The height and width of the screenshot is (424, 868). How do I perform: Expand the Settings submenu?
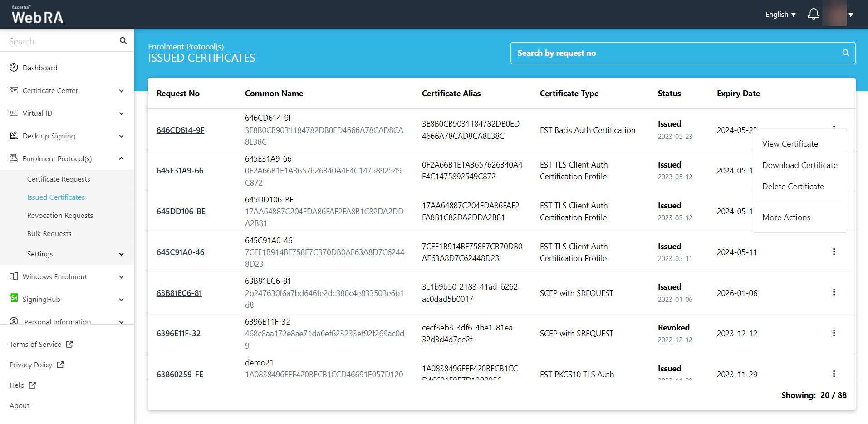point(121,254)
